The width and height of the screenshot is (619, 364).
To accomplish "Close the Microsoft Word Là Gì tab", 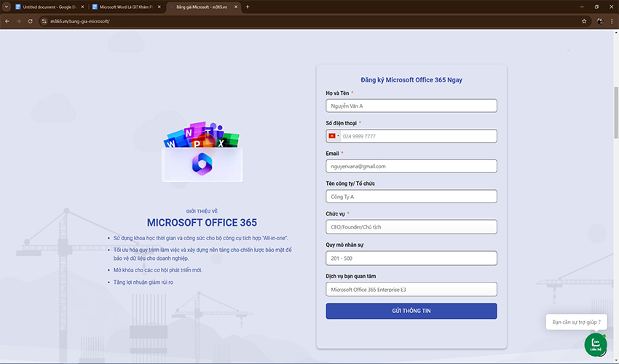I will click(x=159, y=7).
